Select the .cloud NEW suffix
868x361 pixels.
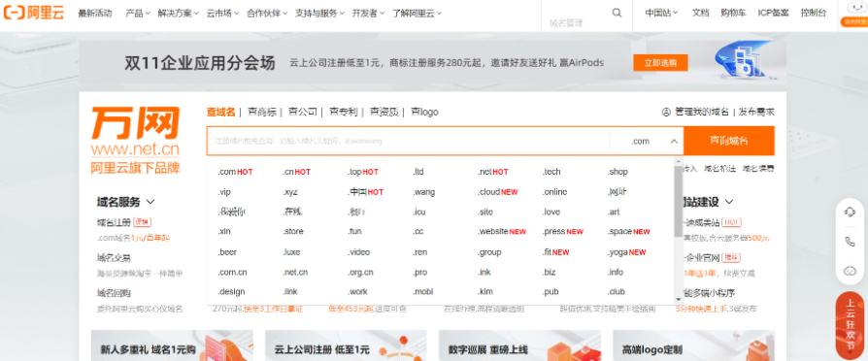(x=497, y=192)
